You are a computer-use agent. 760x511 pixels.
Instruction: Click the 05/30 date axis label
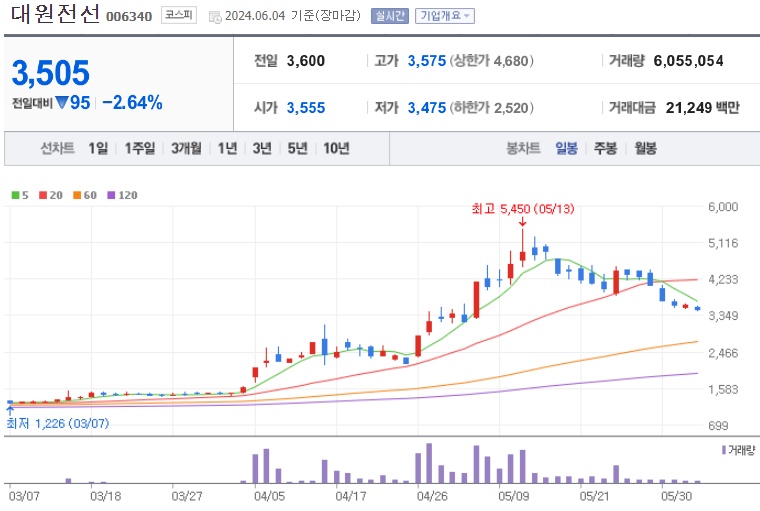pyautogui.click(x=677, y=496)
